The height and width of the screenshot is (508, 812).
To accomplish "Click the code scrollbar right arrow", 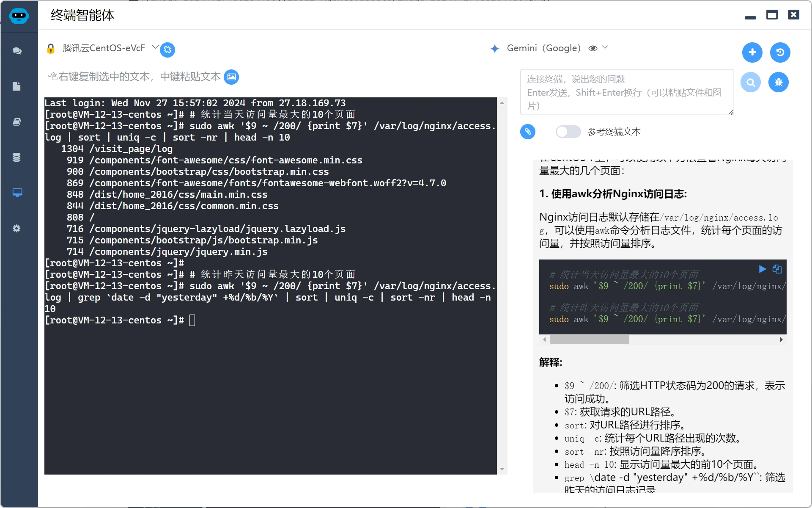I will [x=781, y=340].
